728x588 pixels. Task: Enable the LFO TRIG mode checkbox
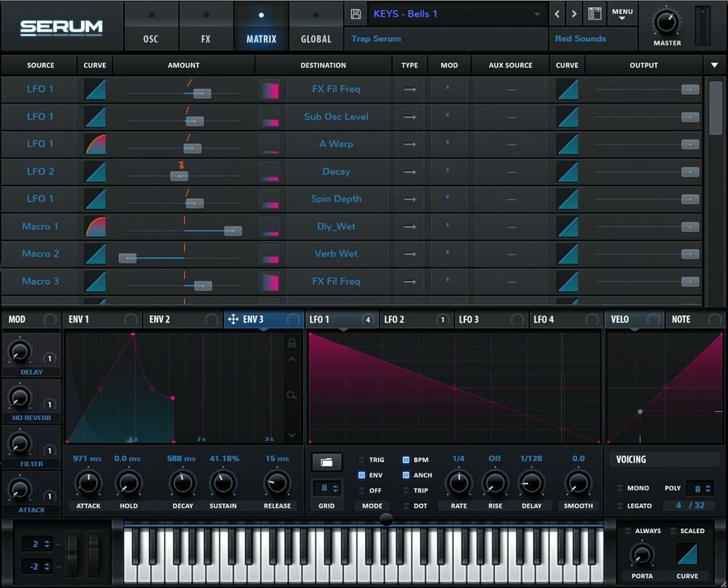coord(361,459)
